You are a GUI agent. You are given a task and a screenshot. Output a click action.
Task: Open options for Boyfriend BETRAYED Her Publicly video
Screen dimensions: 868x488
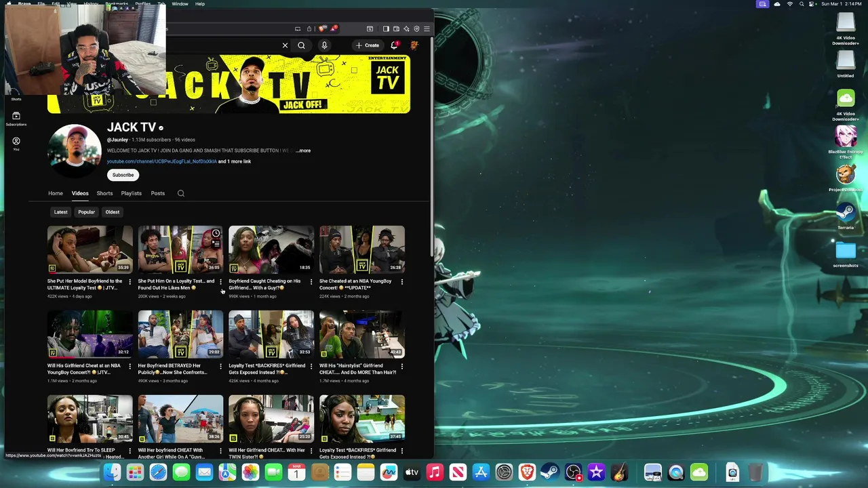click(x=220, y=367)
